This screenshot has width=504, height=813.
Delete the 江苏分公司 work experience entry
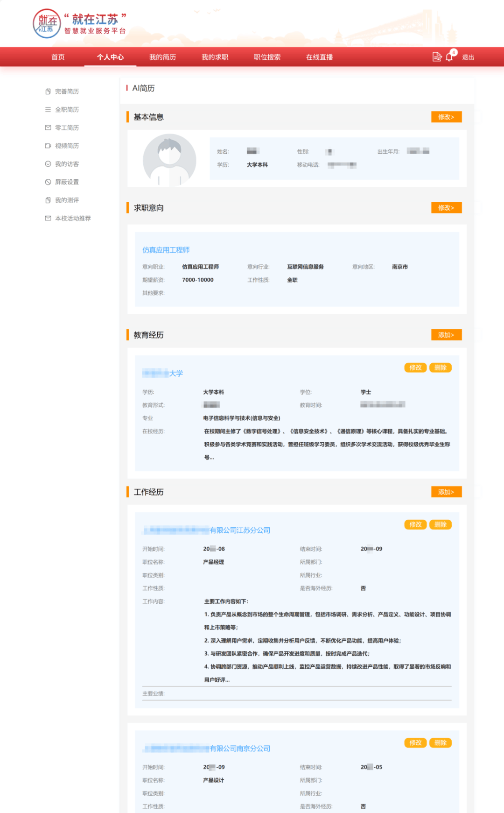pyautogui.click(x=440, y=525)
